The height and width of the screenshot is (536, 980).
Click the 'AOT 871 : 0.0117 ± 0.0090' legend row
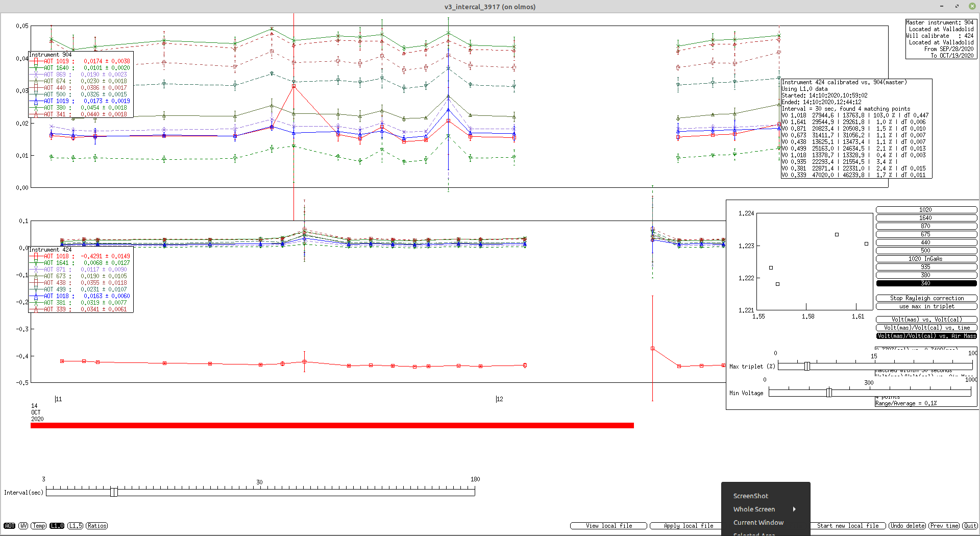tap(81, 270)
